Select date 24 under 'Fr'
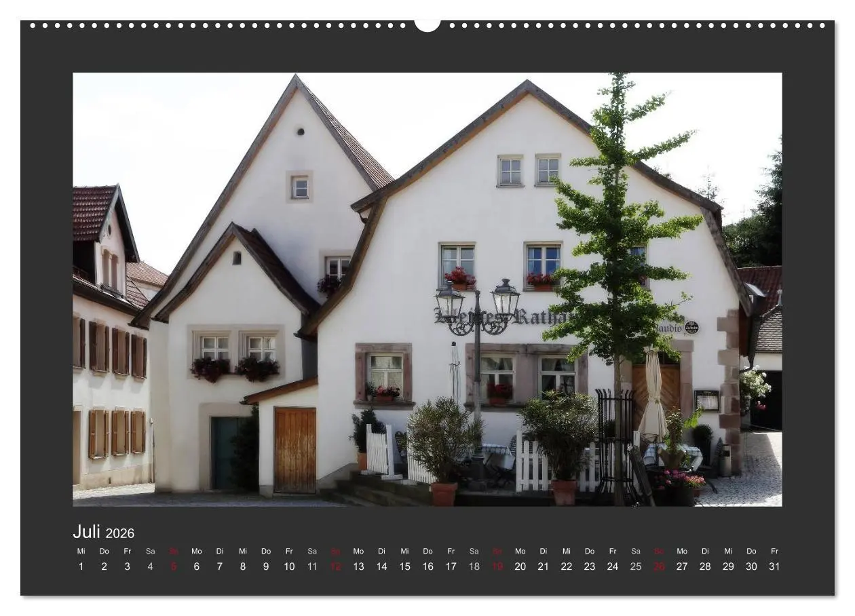The width and height of the screenshot is (855, 616). pos(612,566)
